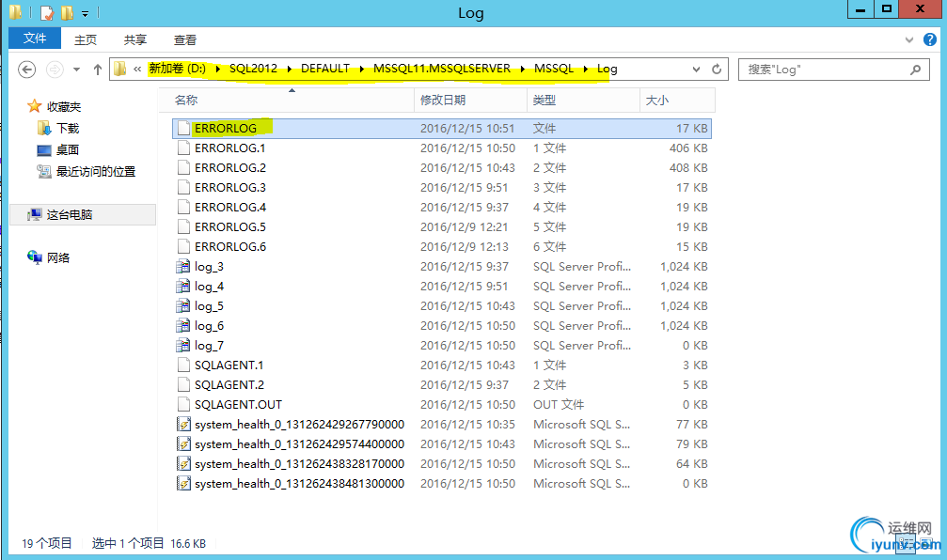Show hidden breadcrumb path via « chevron
947x560 pixels.
tap(137, 69)
